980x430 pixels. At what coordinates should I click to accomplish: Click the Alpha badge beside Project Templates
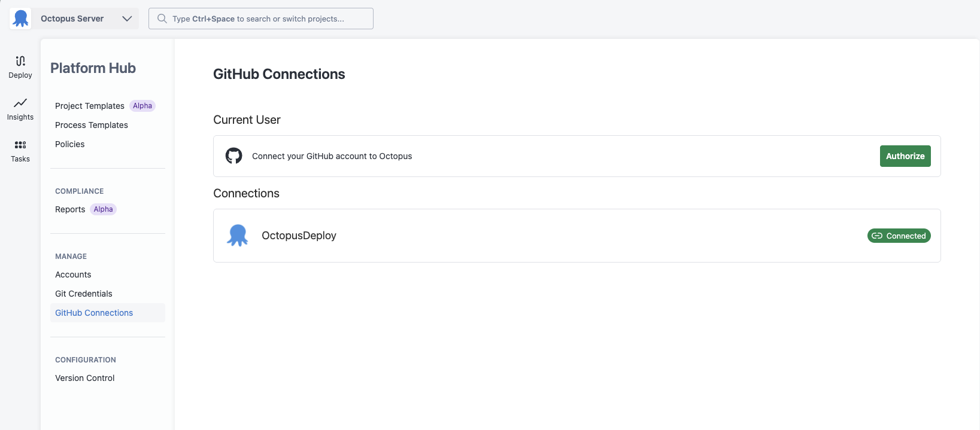point(142,106)
